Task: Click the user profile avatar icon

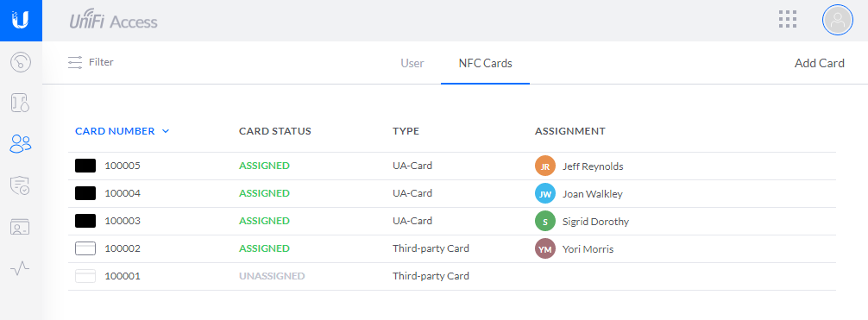Action: [x=838, y=19]
